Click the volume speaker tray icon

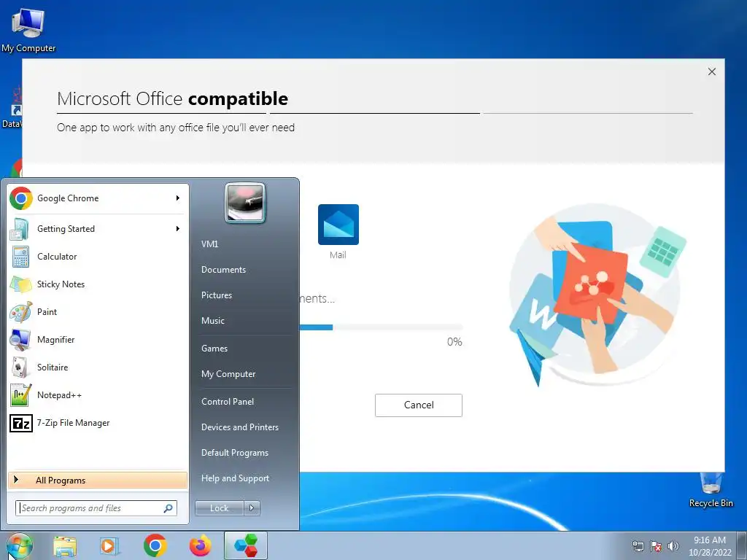(x=673, y=546)
